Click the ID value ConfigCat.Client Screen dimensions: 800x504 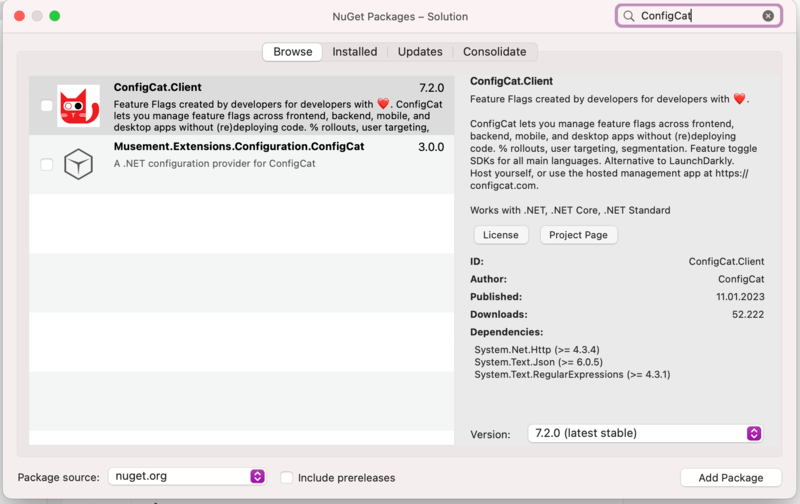727,262
